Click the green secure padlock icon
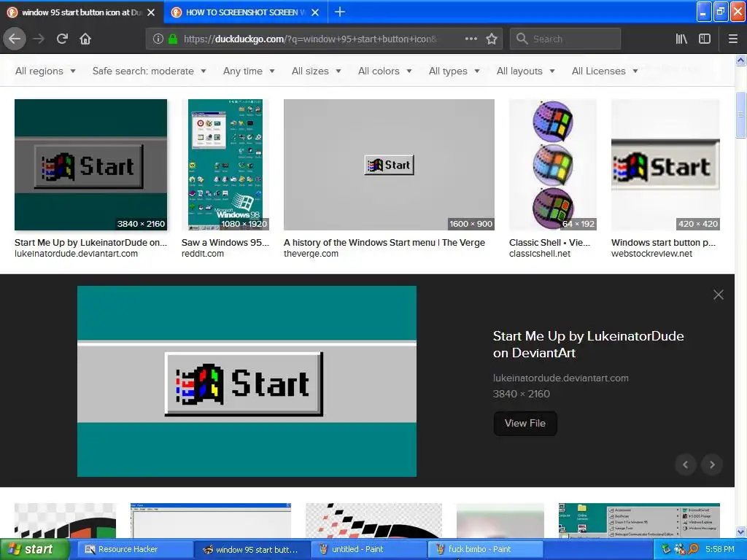This screenshot has height=560, width=747. 173,39
